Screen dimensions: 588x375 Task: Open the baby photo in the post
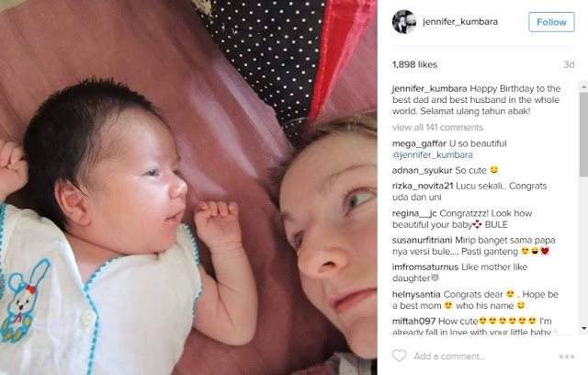tap(188, 187)
